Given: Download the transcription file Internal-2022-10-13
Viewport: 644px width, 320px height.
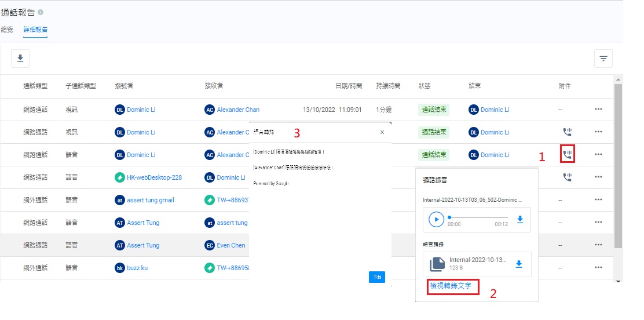Looking at the screenshot, I should (x=519, y=264).
